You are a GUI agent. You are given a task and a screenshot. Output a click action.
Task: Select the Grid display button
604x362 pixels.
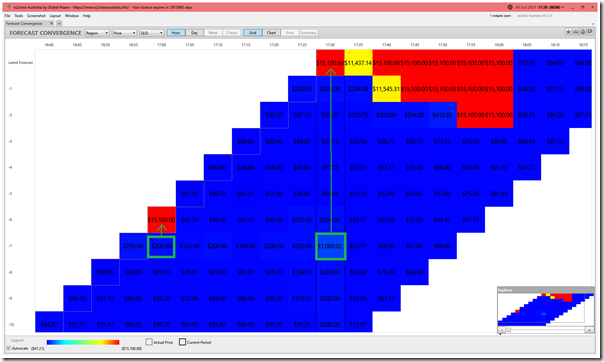coord(253,33)
